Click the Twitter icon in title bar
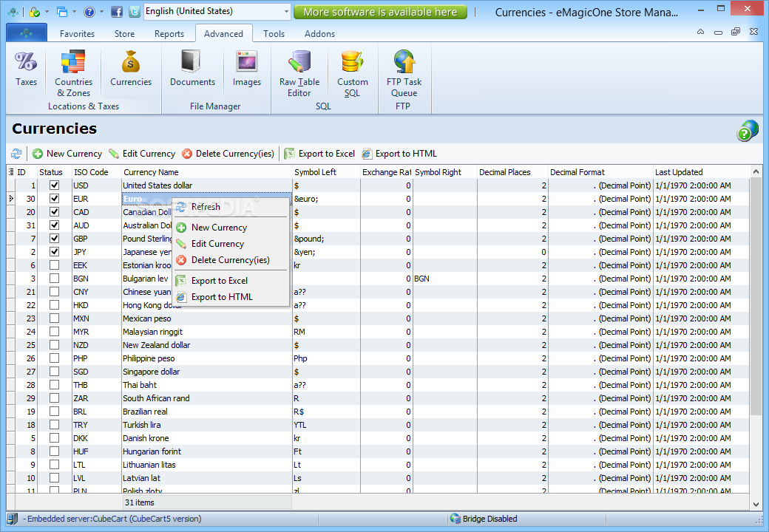769x532 pixels. [135, 11]
